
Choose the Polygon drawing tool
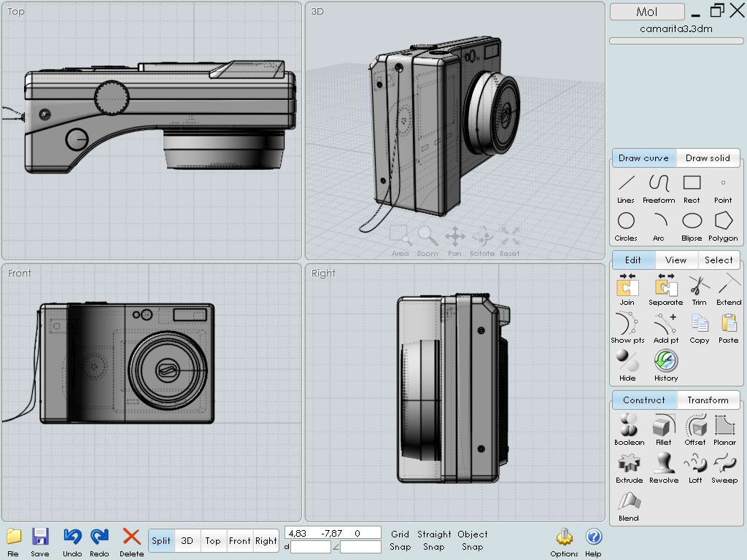click(x=723, y=221)
